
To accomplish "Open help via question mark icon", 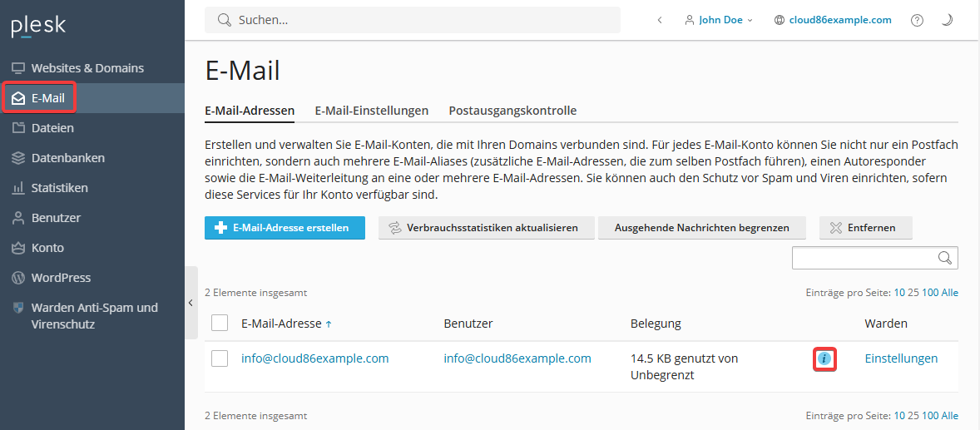I will tap(917, 20).
